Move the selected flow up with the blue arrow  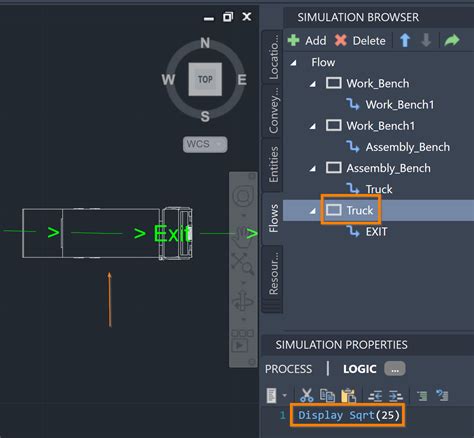(x=405, y=40)
